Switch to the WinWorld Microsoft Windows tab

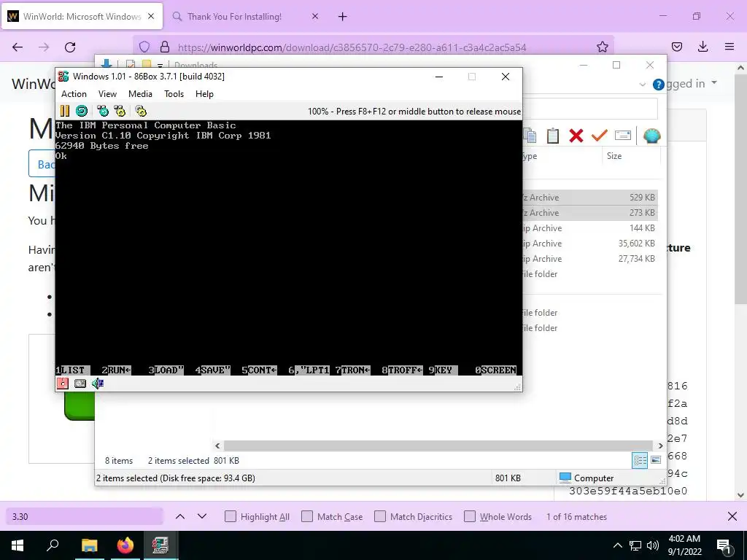pyautogui.click(x=82, y=16)
